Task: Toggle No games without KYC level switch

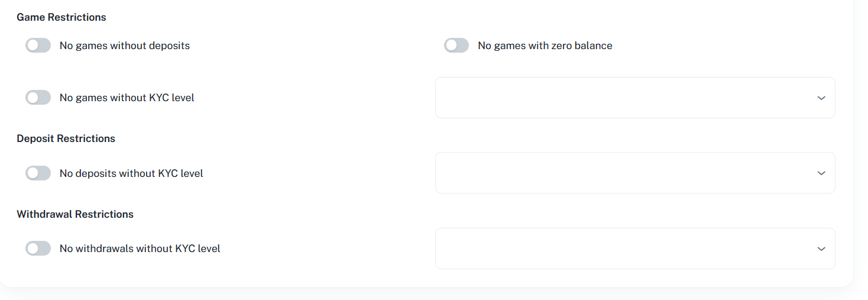Action: coord(38,98)
